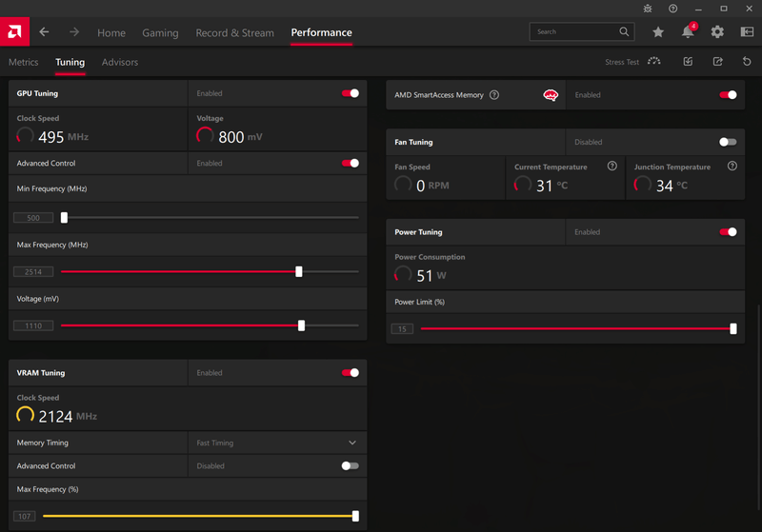Click the AMD logo icon
The width and height of the screenshot is (762, 532).
coord(14,32)
